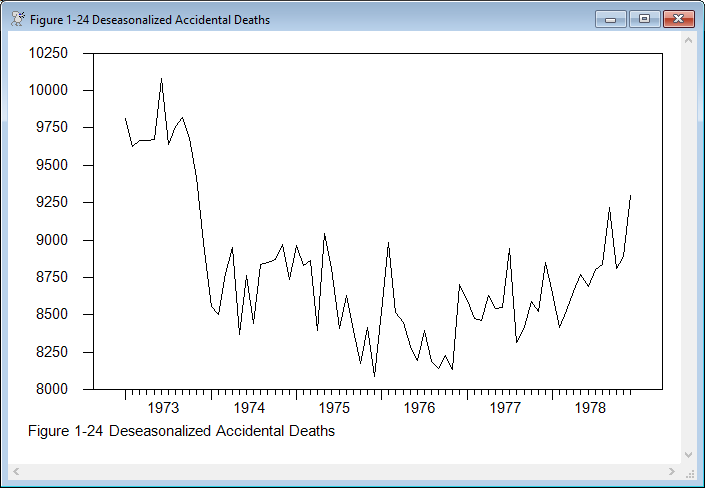Click the horizontal scrollbar left arrow
Screen dimensions: 705x488
(16, 471)
